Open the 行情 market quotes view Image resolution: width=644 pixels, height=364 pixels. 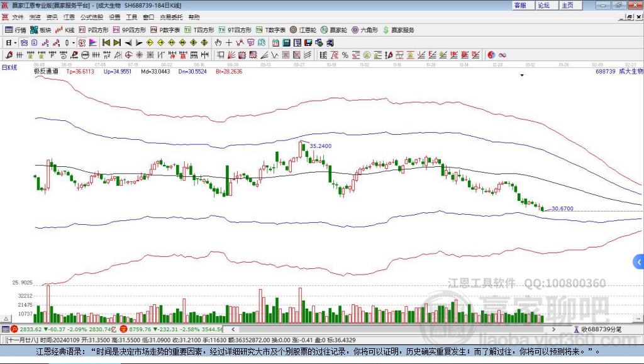tap(16, 30)
